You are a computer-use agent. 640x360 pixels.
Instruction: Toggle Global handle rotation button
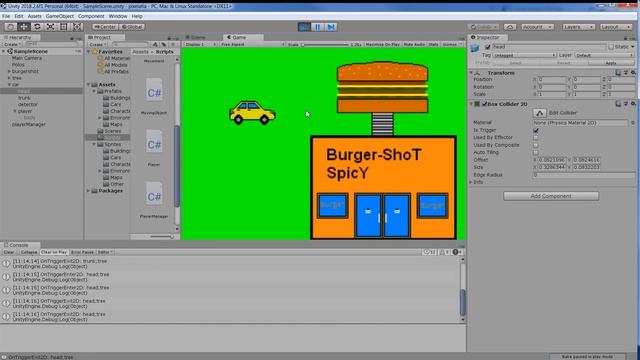tap(132, 27)
